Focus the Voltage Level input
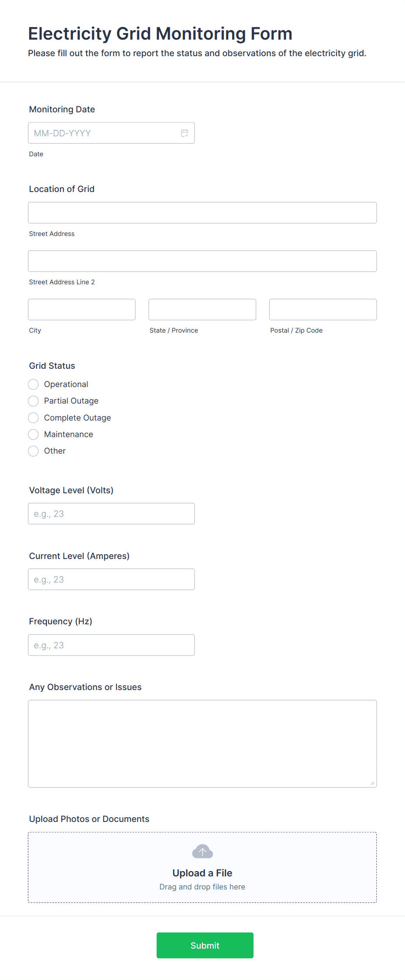405x980 pixels. 111,514
